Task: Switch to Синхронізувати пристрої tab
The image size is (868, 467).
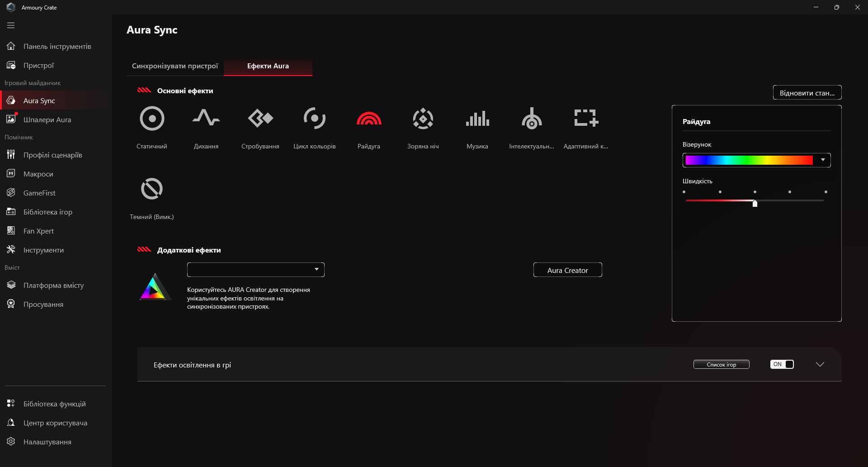Action: point(175,66)
